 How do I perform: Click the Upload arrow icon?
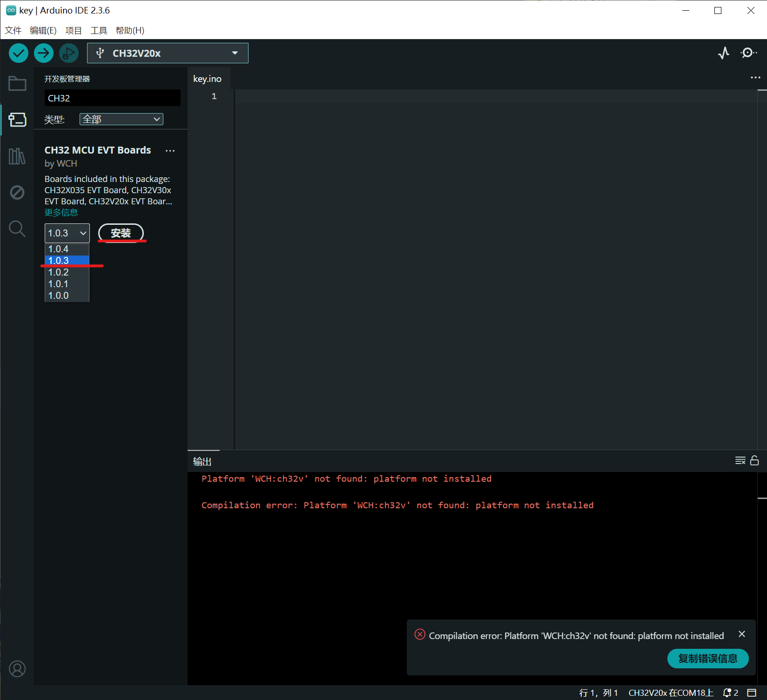click(x=44, y=53)
